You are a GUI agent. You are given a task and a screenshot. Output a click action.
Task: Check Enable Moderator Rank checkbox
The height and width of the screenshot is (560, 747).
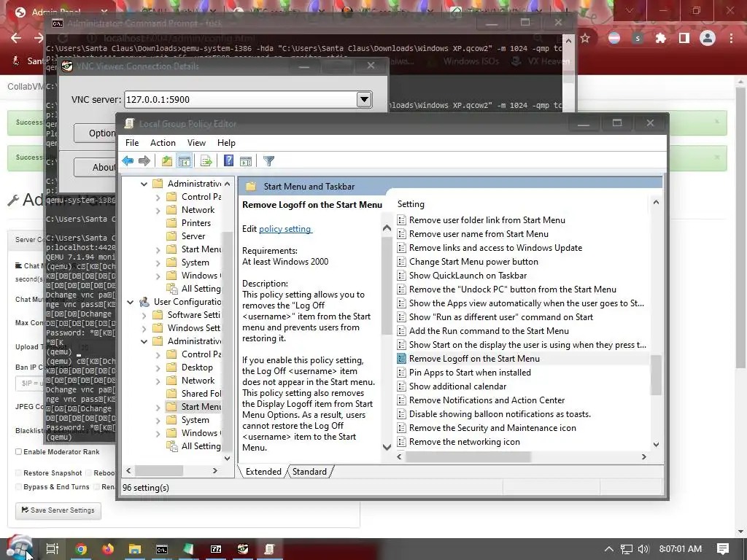coord(18,451)
